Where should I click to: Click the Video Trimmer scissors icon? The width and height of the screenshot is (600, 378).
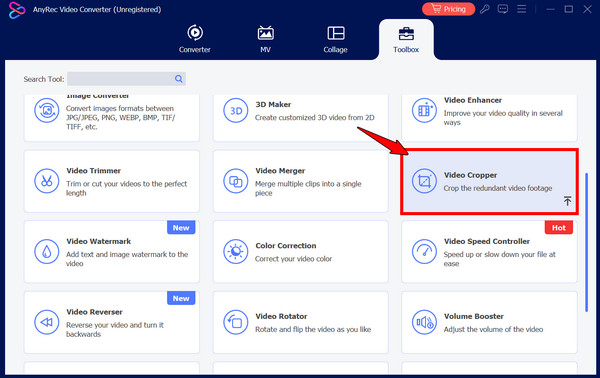coord(47,181)
